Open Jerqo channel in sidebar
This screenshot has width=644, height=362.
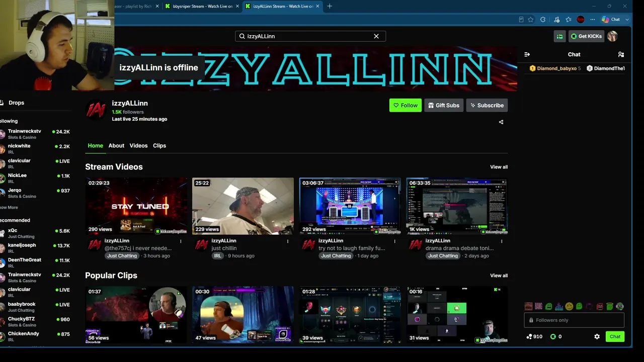click(35, 193)
